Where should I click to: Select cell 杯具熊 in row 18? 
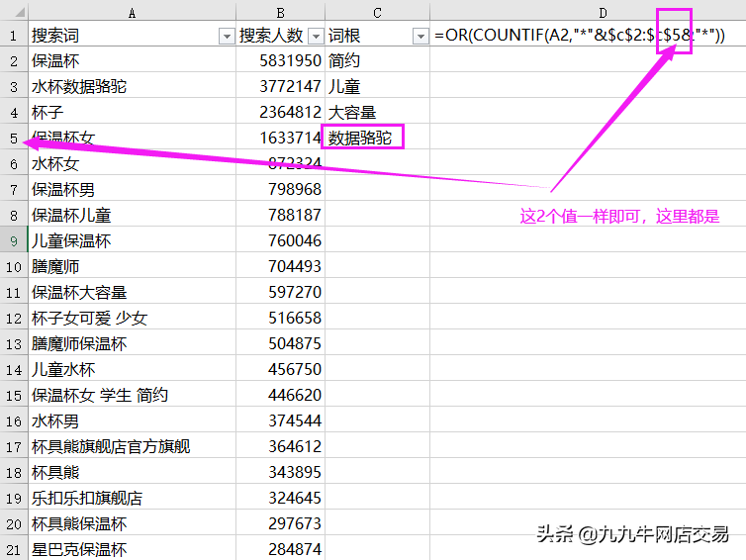132,472
